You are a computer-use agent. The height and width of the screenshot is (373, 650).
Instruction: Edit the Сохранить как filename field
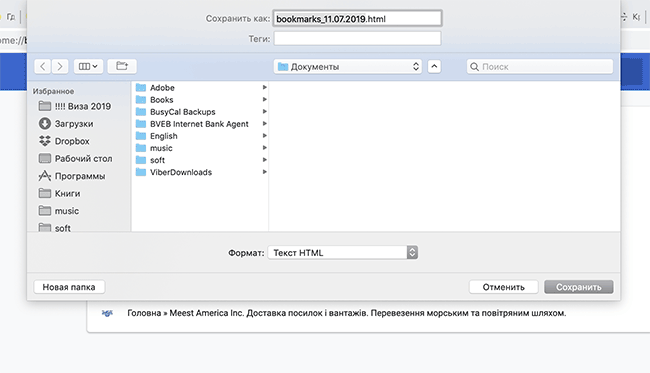(x=357, y=19)
